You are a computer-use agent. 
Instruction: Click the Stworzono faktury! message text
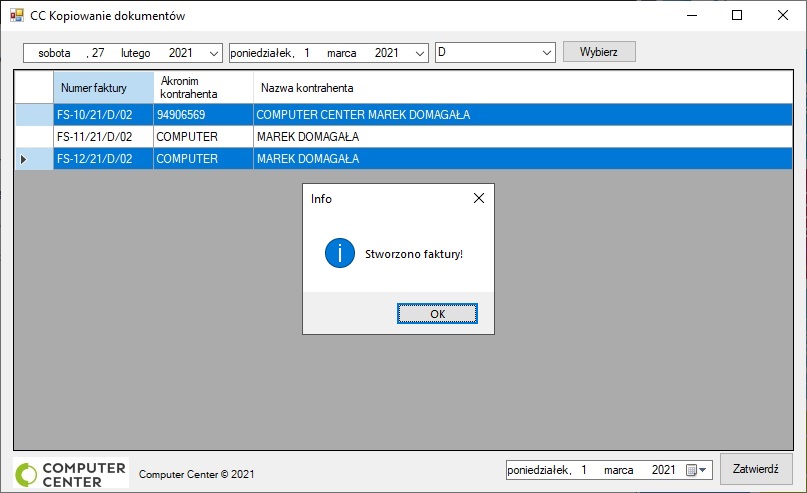point(414,254)
